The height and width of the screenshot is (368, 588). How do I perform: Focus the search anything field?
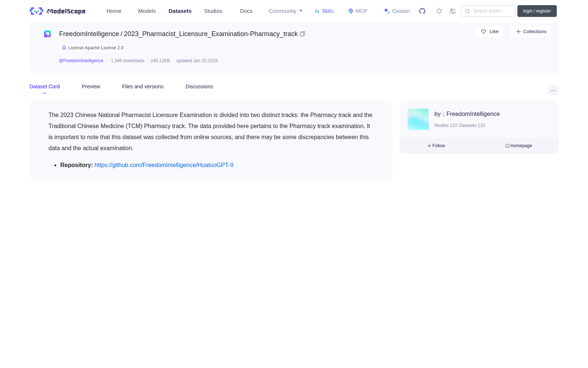[488, 11]
